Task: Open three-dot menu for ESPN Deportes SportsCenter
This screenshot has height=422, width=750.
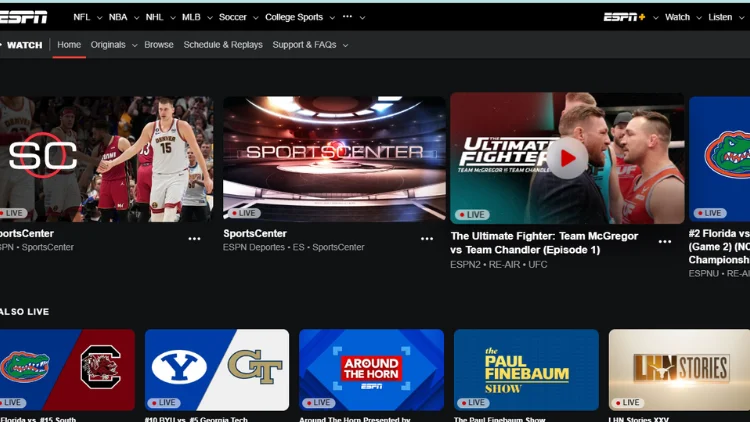Action: 427,239
